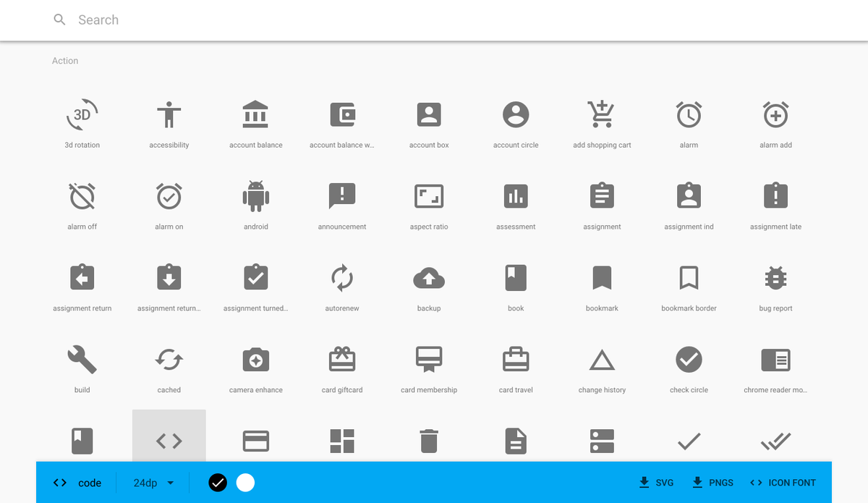Select the add shopping cart icon
The width and height of the screenshot is (868, 503).
click(x=602, y=114)
